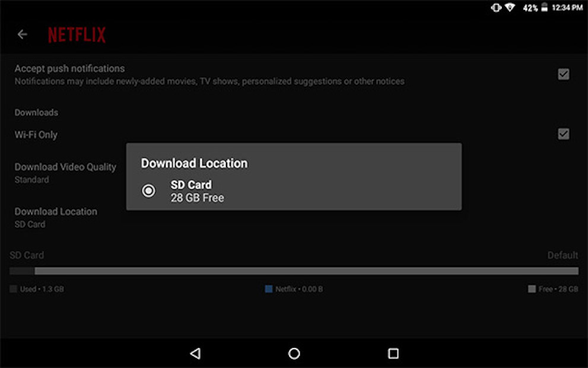Click the SD Card storage usage bar
The height and width of the screenshot is (368, 588).
click(294, 271)
